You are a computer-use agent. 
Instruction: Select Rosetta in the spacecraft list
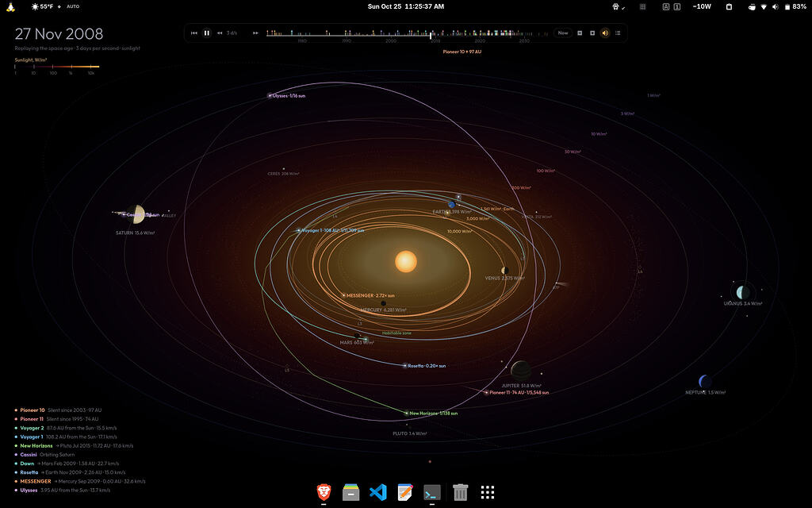(x=70, y=472)
